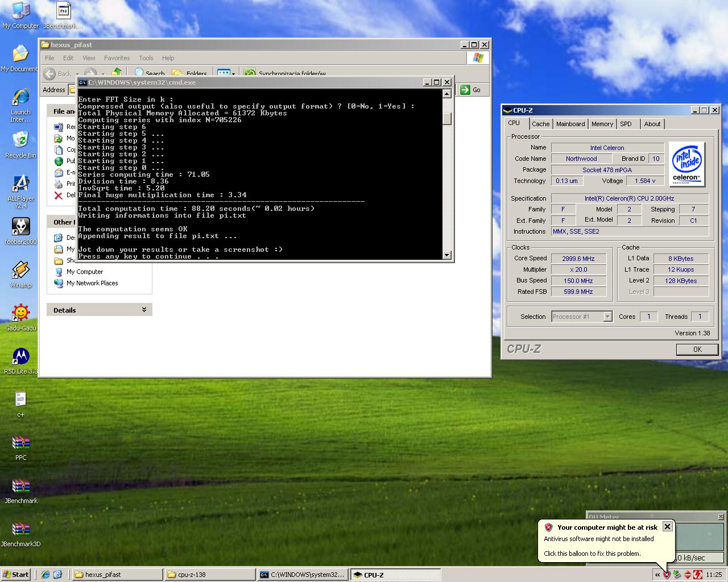The image size is (728, 582).
Task: Expand the Details panel chevron
Action: [144, 310]
